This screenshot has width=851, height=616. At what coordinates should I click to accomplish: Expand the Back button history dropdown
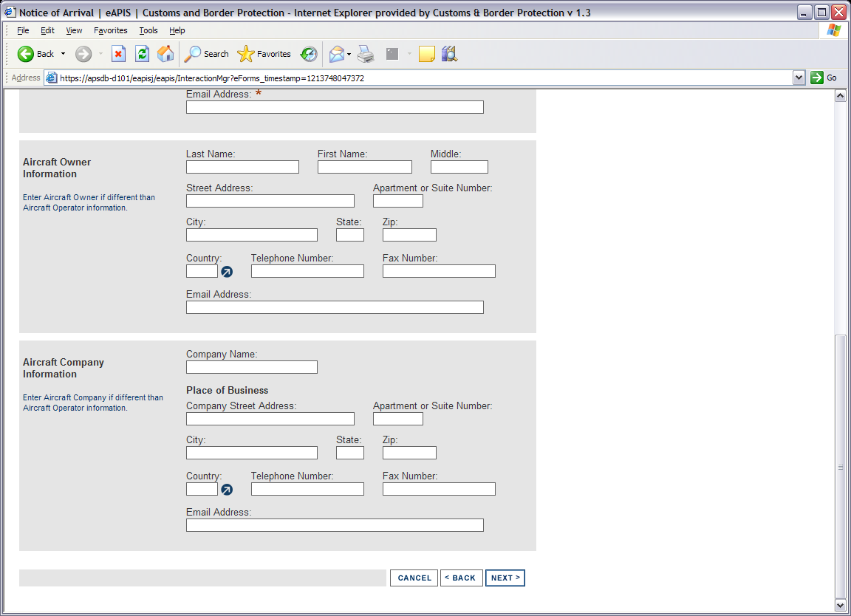click(x=63, y=54)
